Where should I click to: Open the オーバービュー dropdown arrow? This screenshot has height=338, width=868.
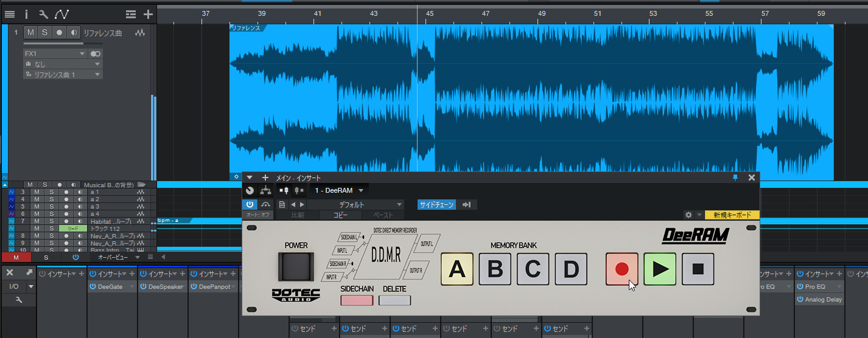138,257
